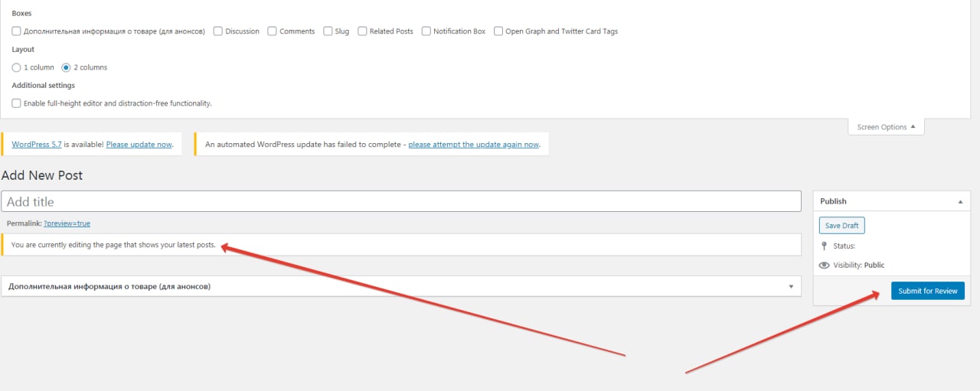The width and height of the screenshot is (980, 391).
Task: Click the Layout section label
Action: click(23, 49)
